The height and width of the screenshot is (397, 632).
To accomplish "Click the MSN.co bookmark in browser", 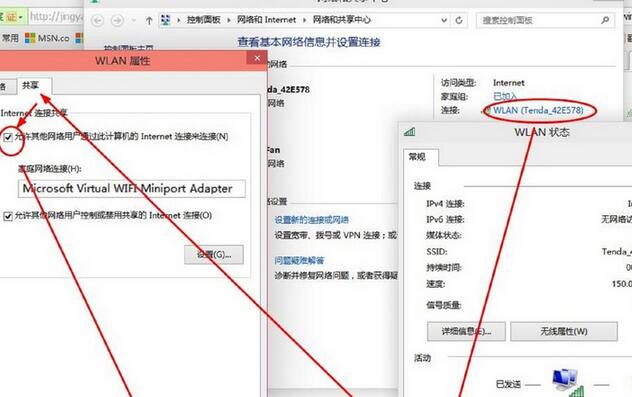I will [47, 38].
